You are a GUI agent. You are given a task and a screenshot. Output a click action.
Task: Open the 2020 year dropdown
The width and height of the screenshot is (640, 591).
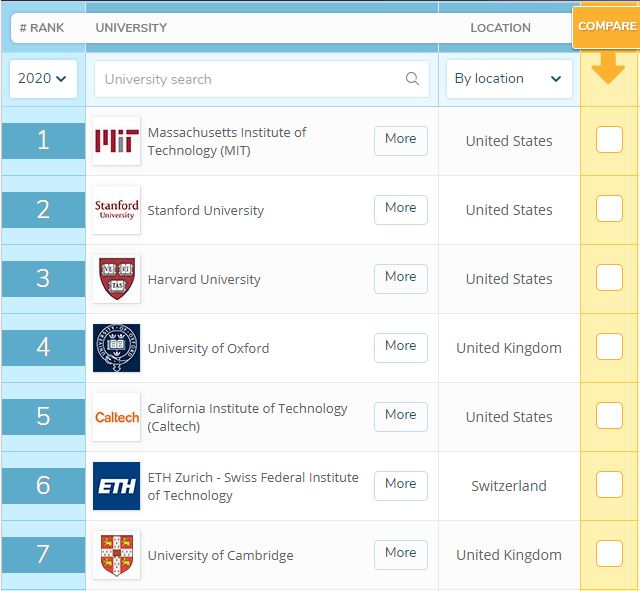(43, 79)
